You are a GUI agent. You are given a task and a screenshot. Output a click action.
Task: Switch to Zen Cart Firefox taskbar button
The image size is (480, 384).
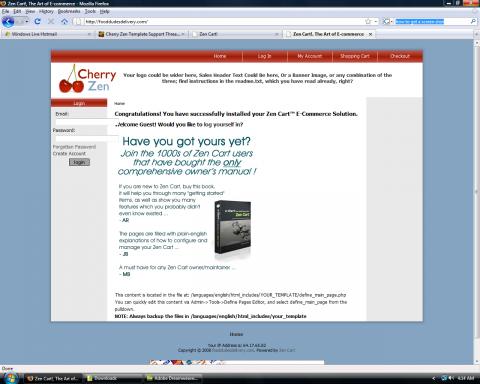[x=52, y=378]
